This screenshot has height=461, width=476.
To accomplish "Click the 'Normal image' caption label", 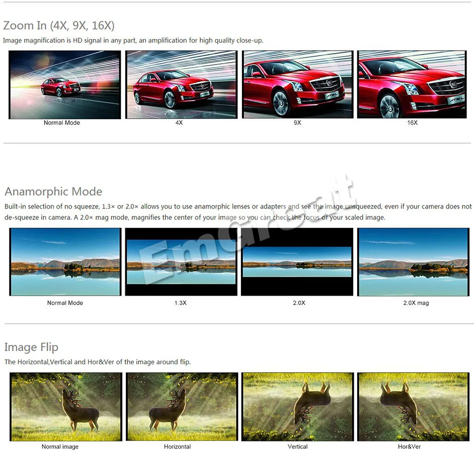I will [60, 446].
